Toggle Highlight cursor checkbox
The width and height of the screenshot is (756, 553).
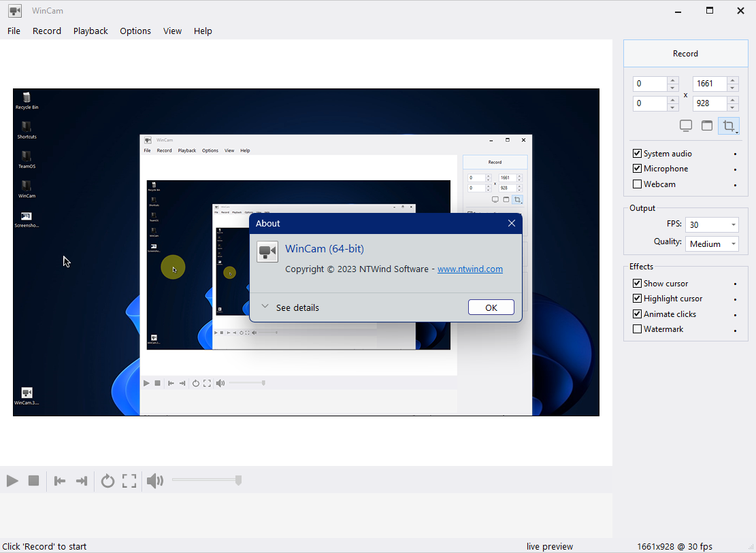point(637,299)
